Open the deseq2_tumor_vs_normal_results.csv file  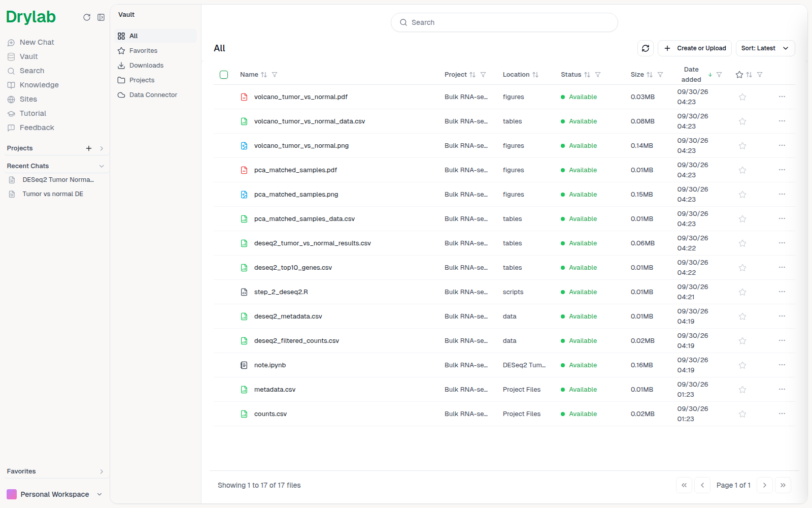[x=313, y=243]
